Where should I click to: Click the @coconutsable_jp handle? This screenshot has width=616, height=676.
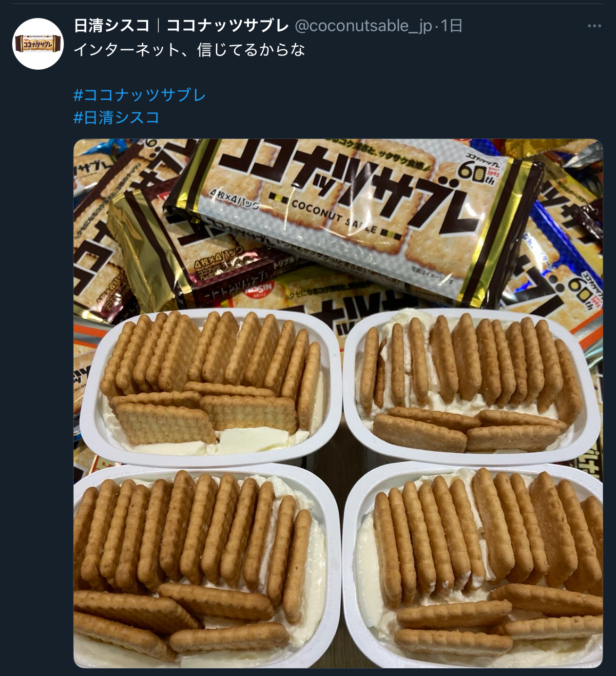click(363, 25)
